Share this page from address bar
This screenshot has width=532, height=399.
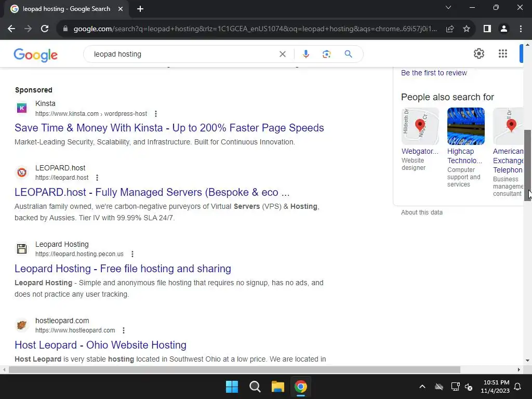click(450, 29)
